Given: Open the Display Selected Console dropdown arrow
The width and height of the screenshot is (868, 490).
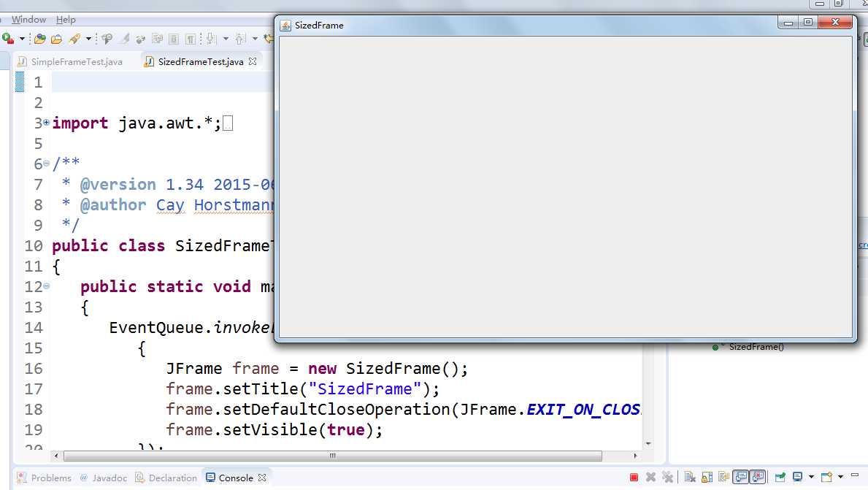Looking at the screenshot, I should [x=812, y=478].
